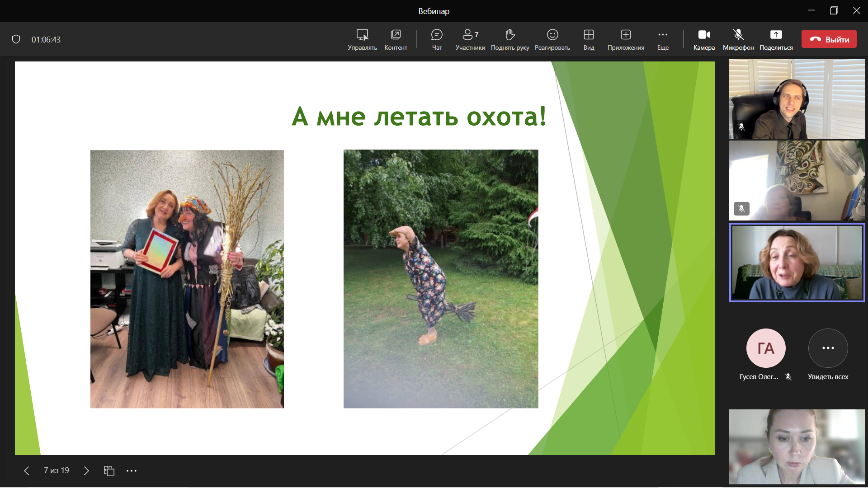Open the Вебинар title bar menu

pyautogui.click(x=434, y=11)
